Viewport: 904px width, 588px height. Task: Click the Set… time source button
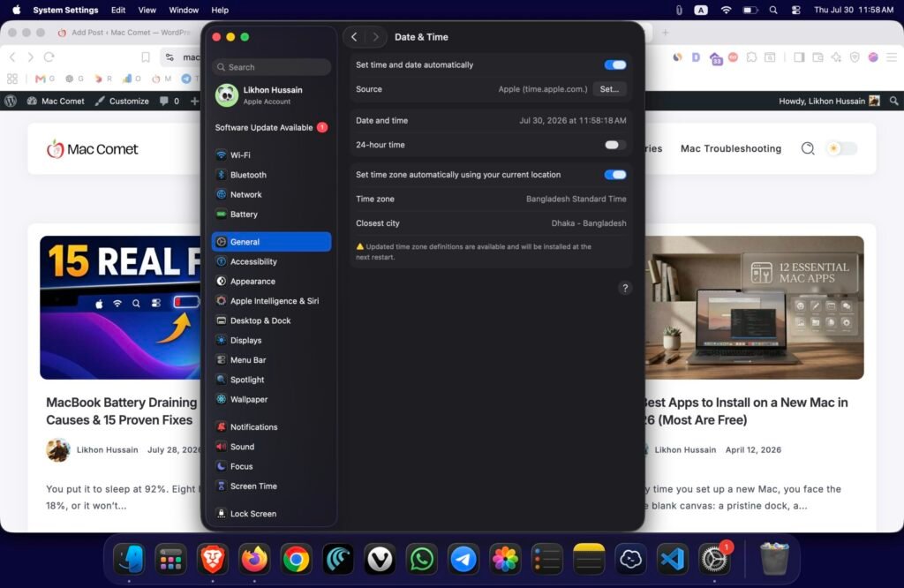(609, 89)
